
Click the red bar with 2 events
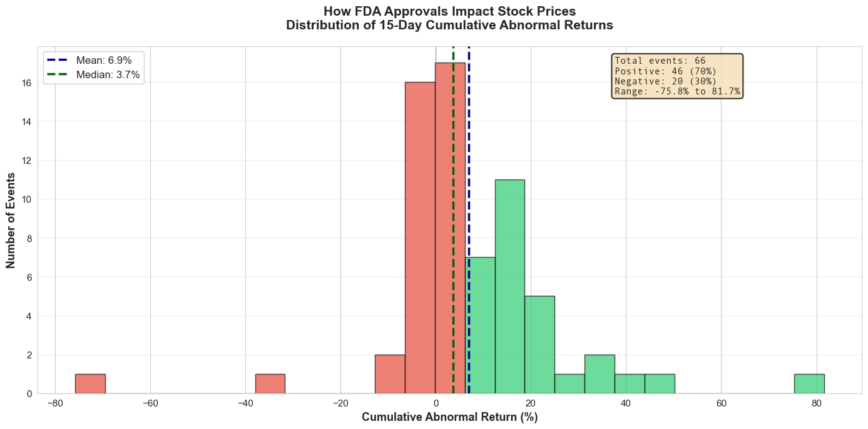390,374
